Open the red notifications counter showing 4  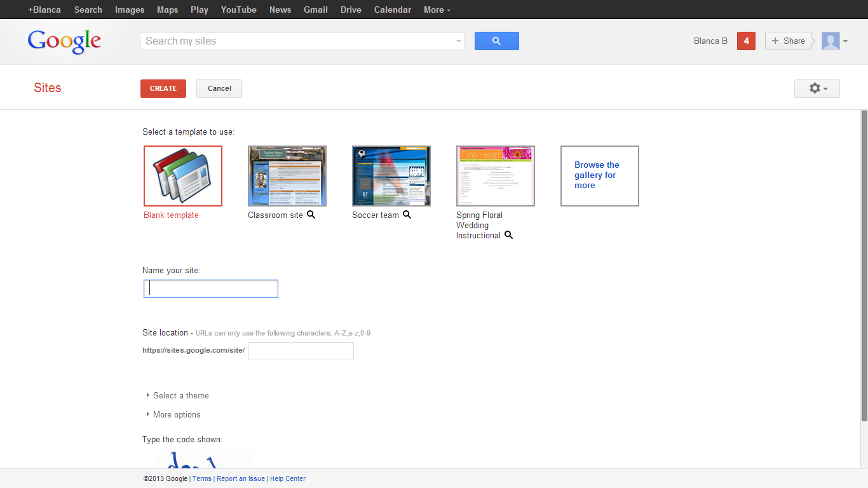(746, 41)
